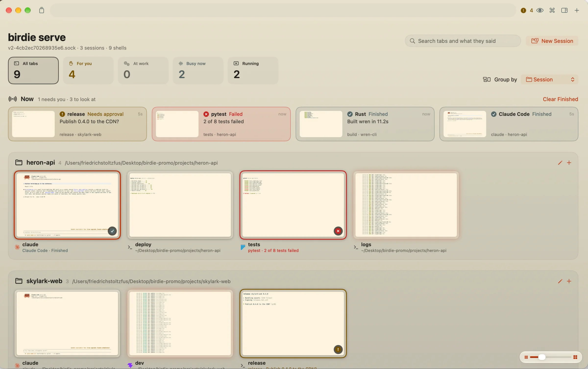The width and height of the screenshot is (588, 369).
Task: Open the tests terminal thumbnail
Action: (x=293, y=205)
